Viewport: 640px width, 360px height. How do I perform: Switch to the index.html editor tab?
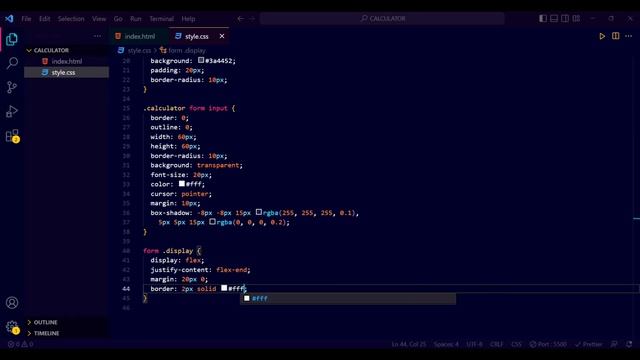coord(139,36)
